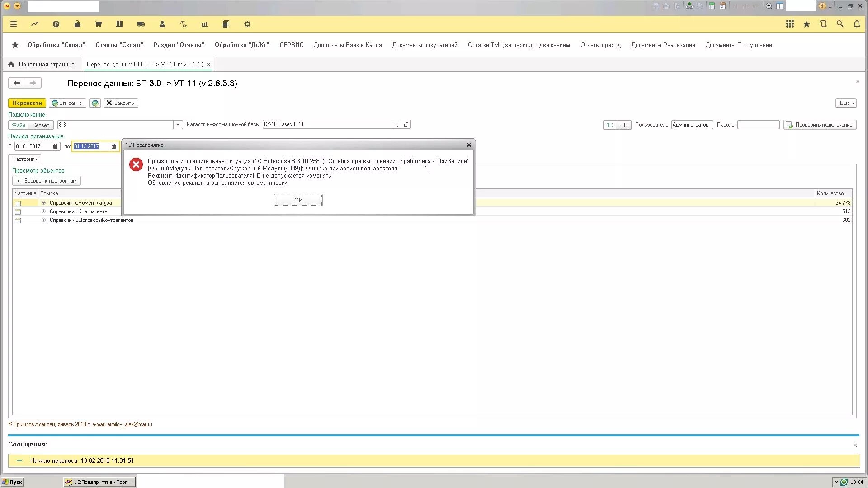Viewport: 868px width, 488px height.
Task: Click the Пароль input field
Action: pyautogui.click(x=758, y=125)
